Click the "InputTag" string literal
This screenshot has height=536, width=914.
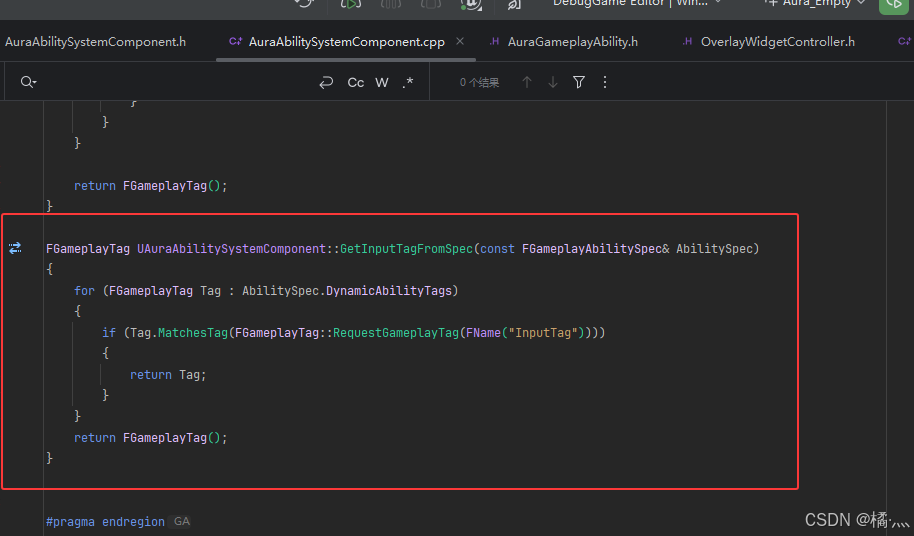(x=543, y=333)
